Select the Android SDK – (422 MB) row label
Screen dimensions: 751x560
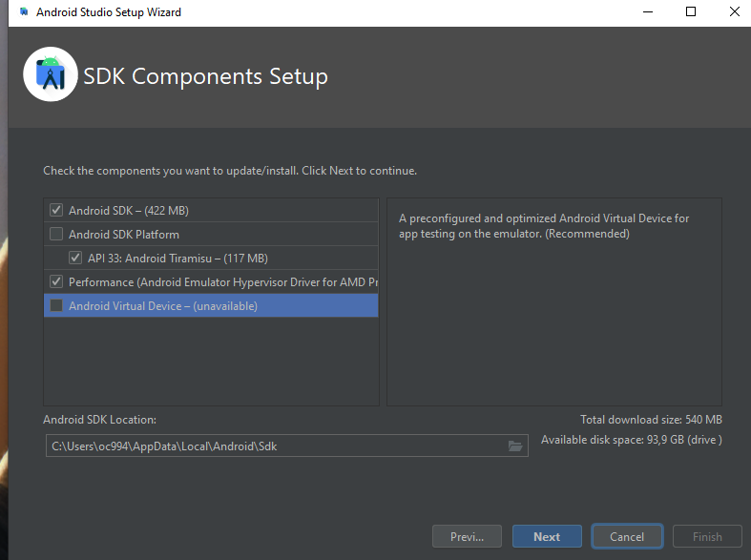click(x=129, y=210)
